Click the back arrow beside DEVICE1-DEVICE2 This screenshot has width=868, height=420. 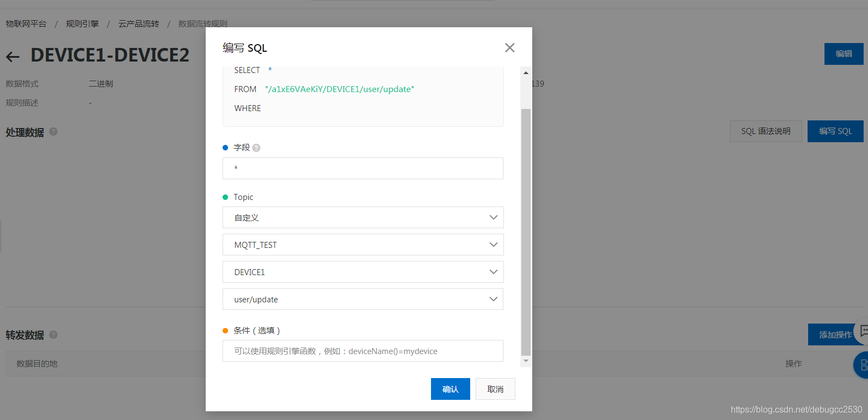[13, 56]
